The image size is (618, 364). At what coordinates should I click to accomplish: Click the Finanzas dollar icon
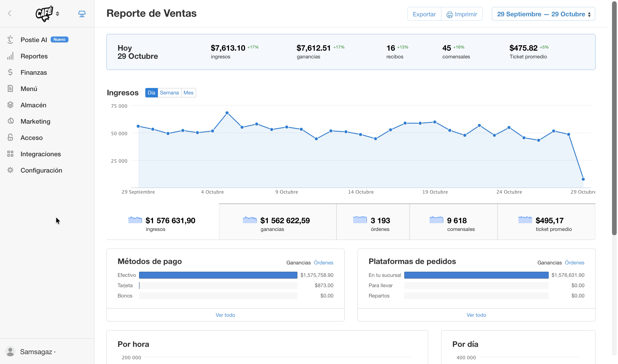click(x=10, y=72)
